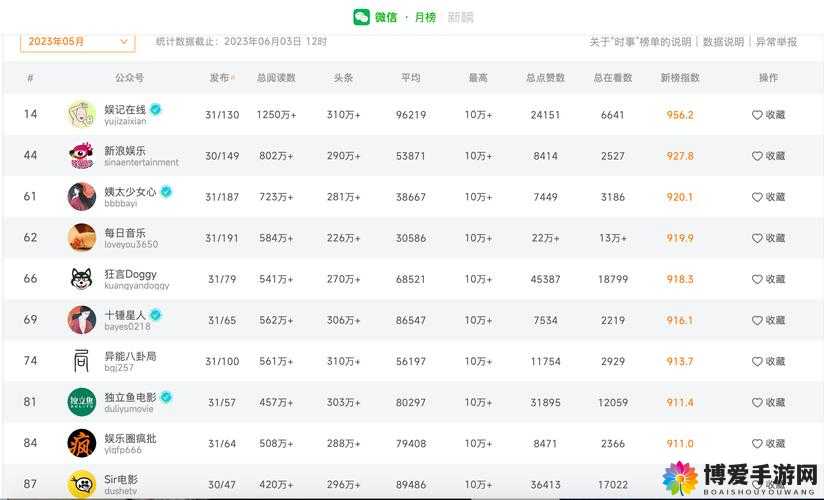824x500 pixels.
Task: Click the verified badge beside 独立鱼电影
Action: click(166, 397)
